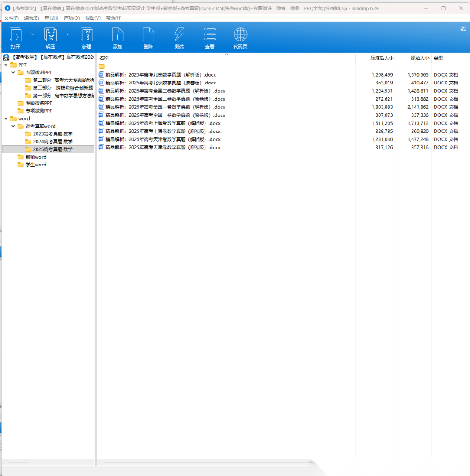Click the left panel horizontal scrollbar
470x476 pixels.
[19, 462]
